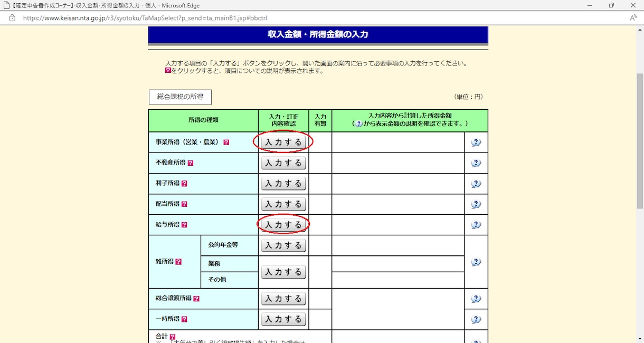Click 入力する for 不動産所得
This screenshot has height=343, width=644.
pyautogui.click(x=283, y=163)
